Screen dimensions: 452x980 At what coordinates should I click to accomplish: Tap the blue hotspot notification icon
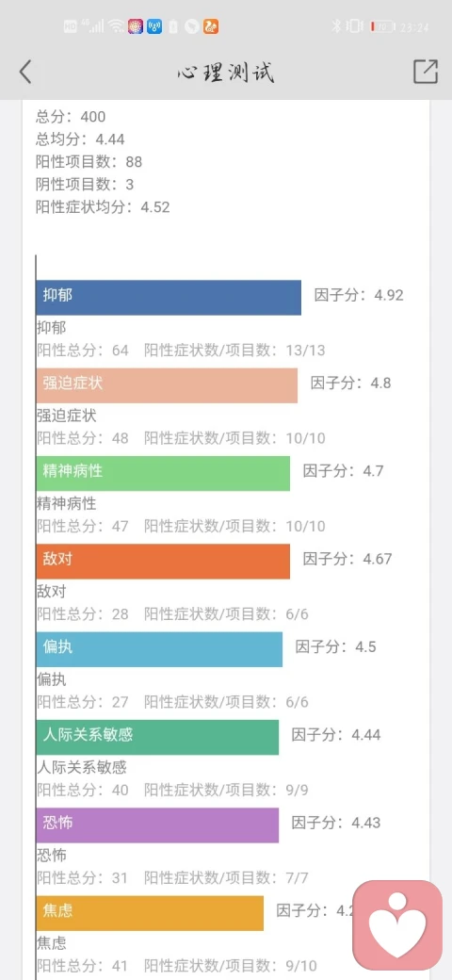(x=154, y=26)
